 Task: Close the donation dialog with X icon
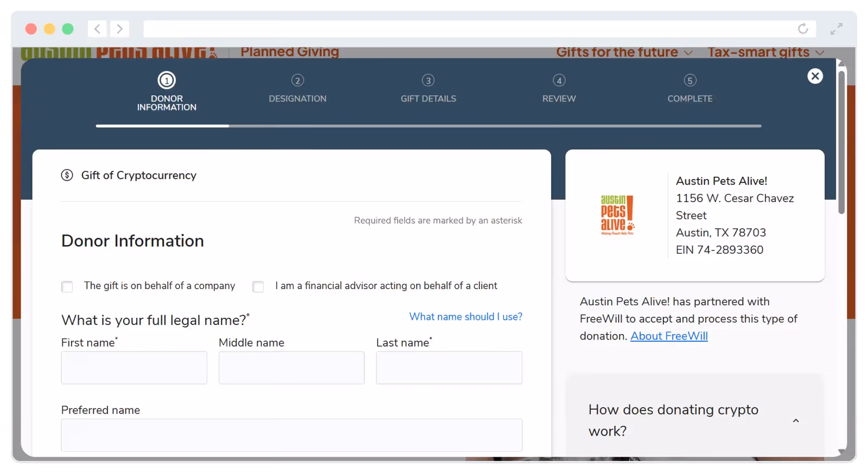[x=815, y=76]
